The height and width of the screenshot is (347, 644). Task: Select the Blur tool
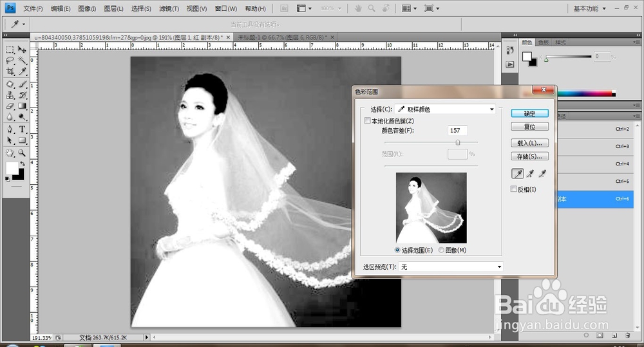coord(10,117)
